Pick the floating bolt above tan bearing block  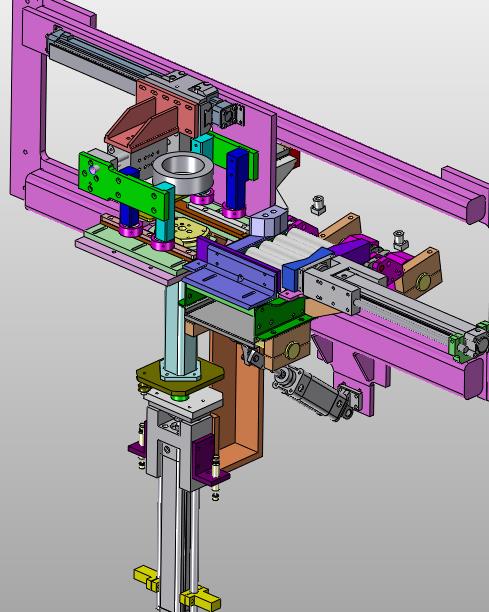coord(400,240)
